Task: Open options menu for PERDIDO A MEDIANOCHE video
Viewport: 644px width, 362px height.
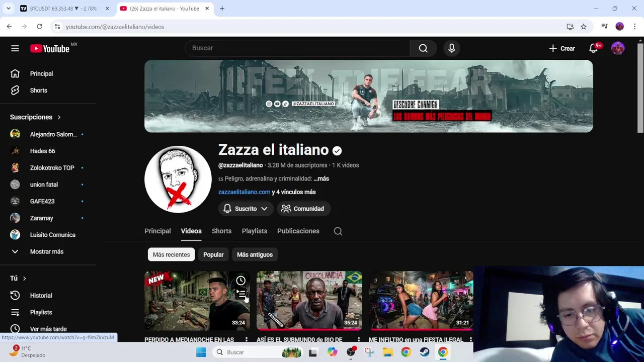Action: click(246, 340)
